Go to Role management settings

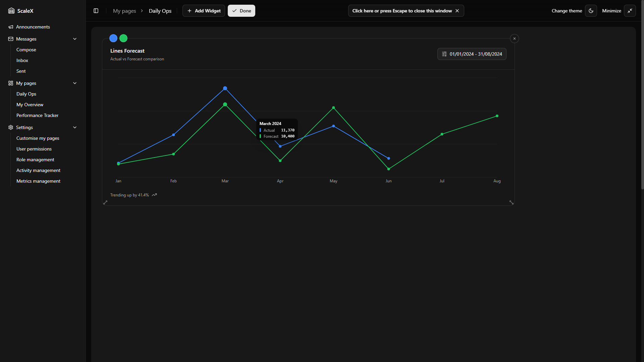point(35,160)
